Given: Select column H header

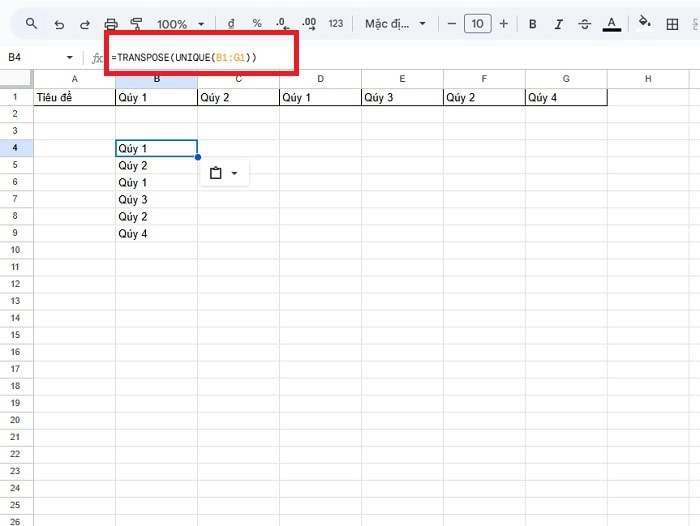Looking at the screenshot, I should 648,79.
